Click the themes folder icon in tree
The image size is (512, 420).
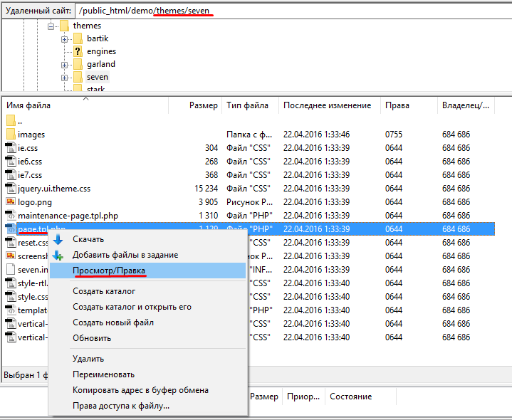pyautogui.click(x=64, y=26)
